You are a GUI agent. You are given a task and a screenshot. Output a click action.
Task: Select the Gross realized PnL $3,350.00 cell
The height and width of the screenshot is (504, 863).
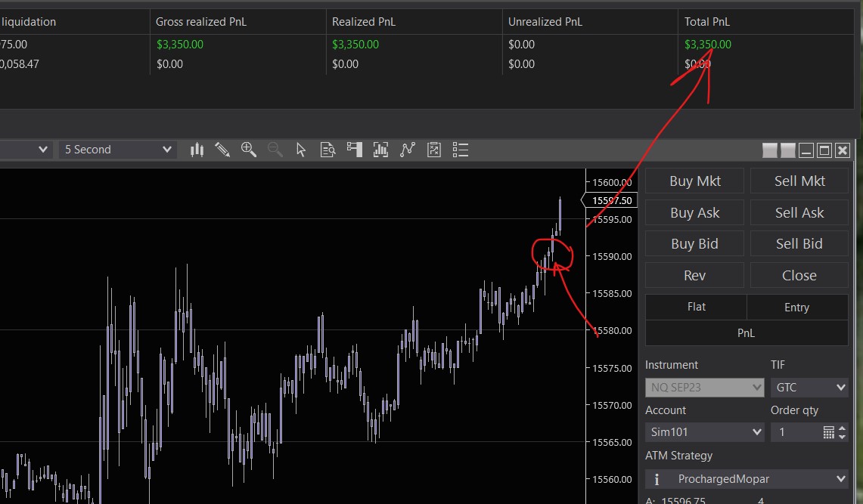pyautogui.click(x=180, y=45)
